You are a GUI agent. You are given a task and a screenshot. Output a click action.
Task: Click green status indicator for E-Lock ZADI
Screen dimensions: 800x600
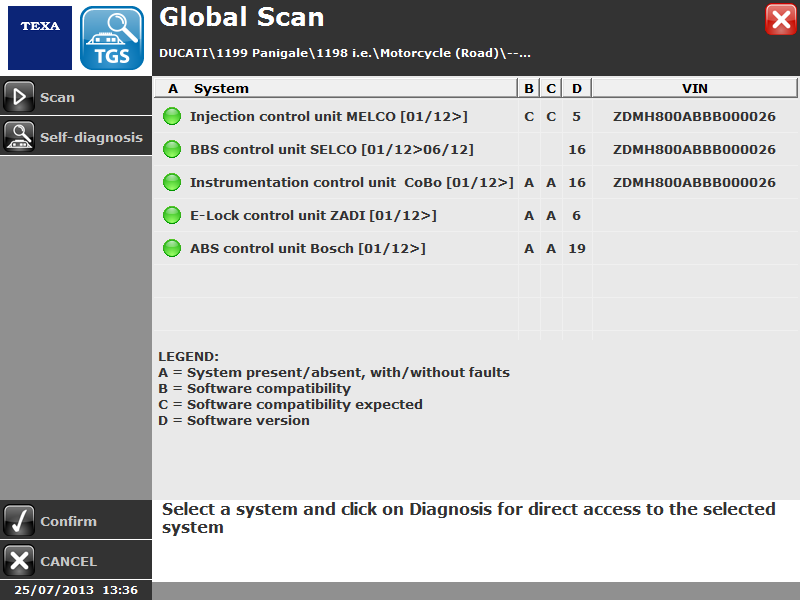[172, 215]
